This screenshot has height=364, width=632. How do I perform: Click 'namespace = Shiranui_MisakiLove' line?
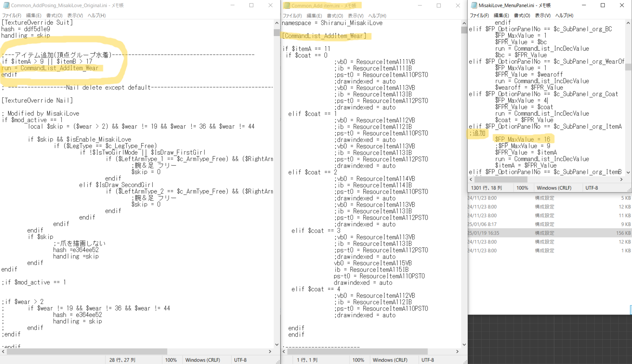332,23
